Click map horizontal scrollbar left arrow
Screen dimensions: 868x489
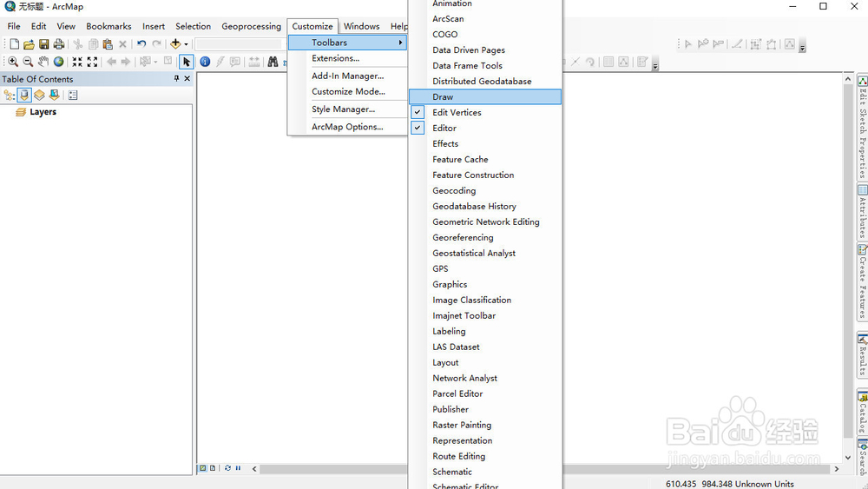(x=254, y=468)
